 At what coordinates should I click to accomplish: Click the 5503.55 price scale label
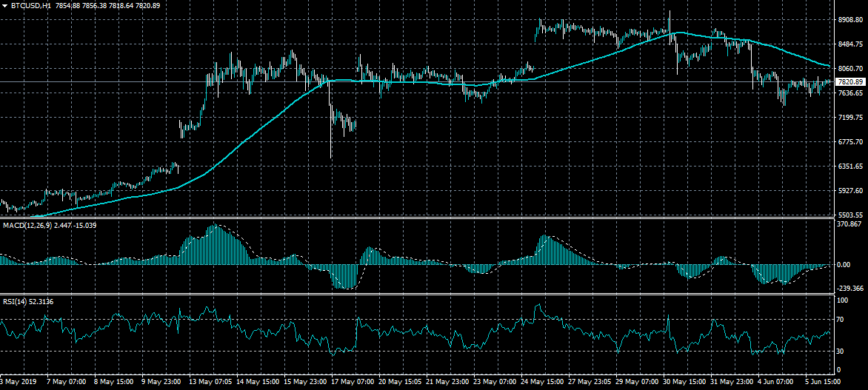[850, 215]
